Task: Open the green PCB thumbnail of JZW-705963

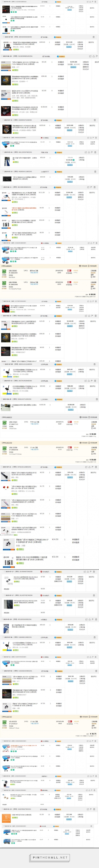Action: [x=5, y=271]
